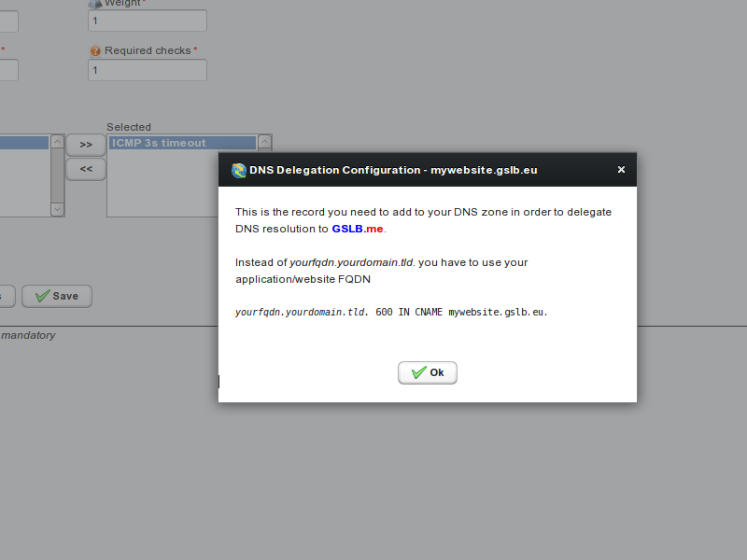
Task: Click the up arrow of the left list scrollbar
Action: 57,142
